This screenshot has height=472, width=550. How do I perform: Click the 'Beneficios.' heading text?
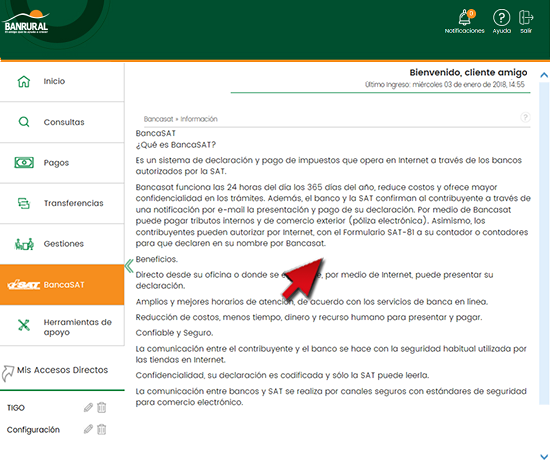pos(157,259)
